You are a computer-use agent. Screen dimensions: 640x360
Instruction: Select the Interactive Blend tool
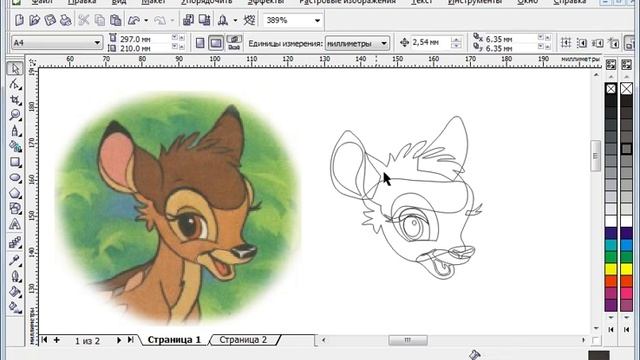click(15, 242)
